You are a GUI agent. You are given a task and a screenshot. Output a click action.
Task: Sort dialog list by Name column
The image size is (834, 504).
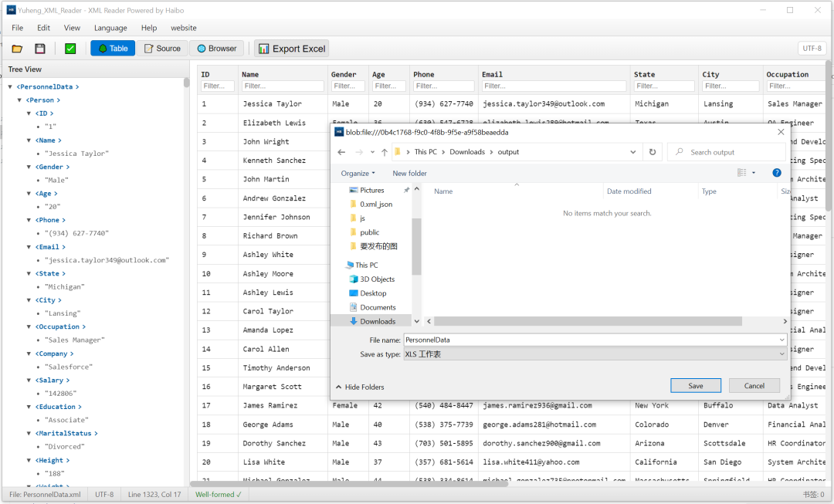[x=443, y=191]
